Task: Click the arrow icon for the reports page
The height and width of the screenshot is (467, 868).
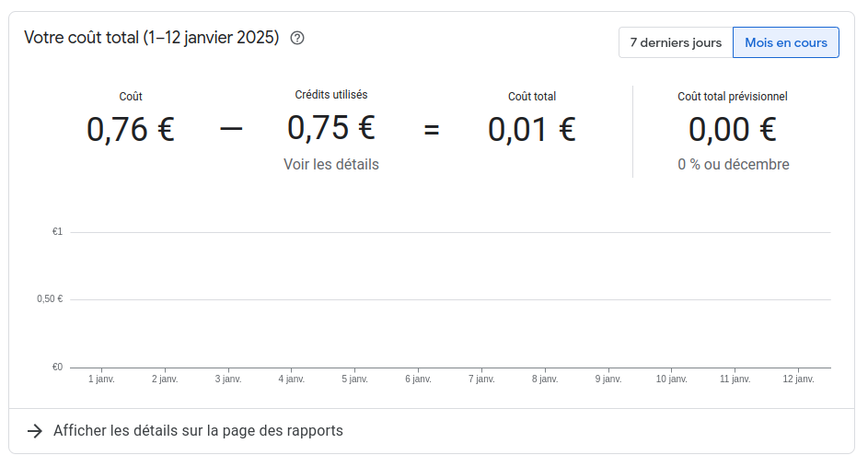Action: click(x=35, y=431)
